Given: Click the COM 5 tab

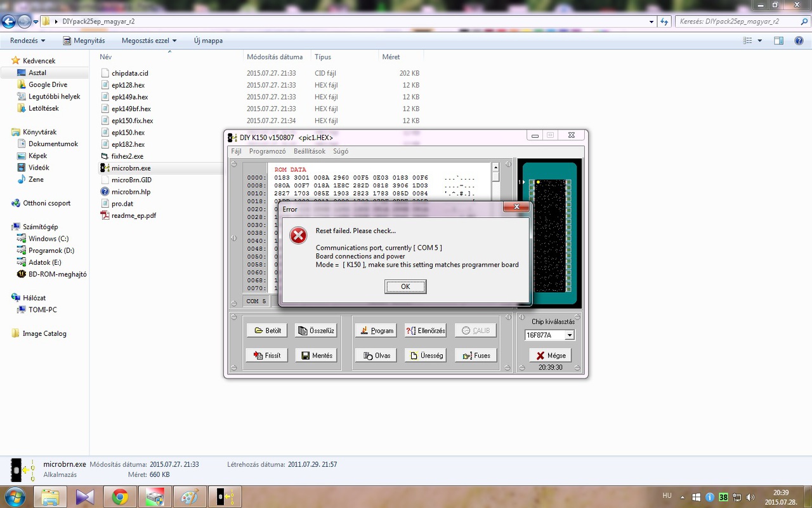Looking at the screenshot, I should click(x=256, y=301).
